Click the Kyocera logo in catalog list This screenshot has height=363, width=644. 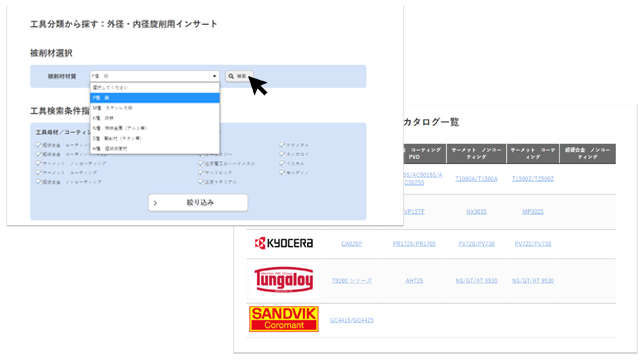click(x=284, y=244)
